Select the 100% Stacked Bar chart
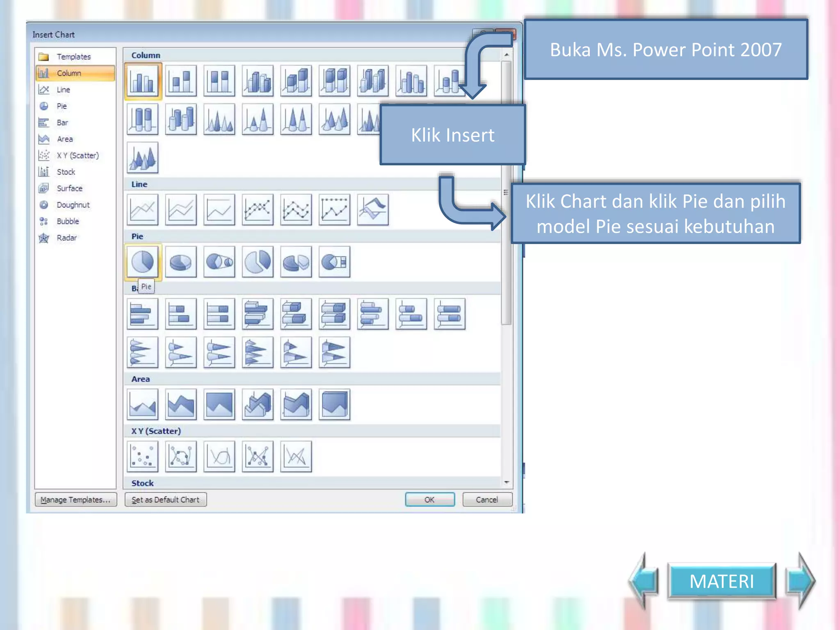 219,314
